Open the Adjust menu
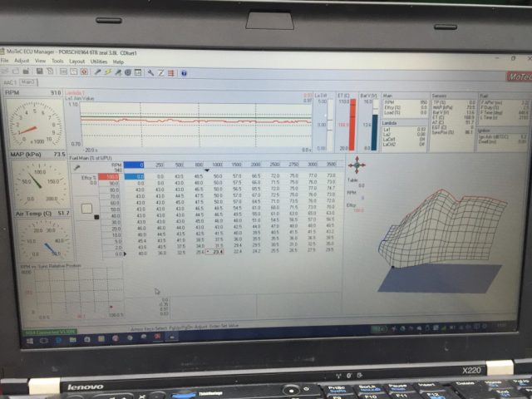The height and width of the screenshot is (399, 532). coord(22,61)
